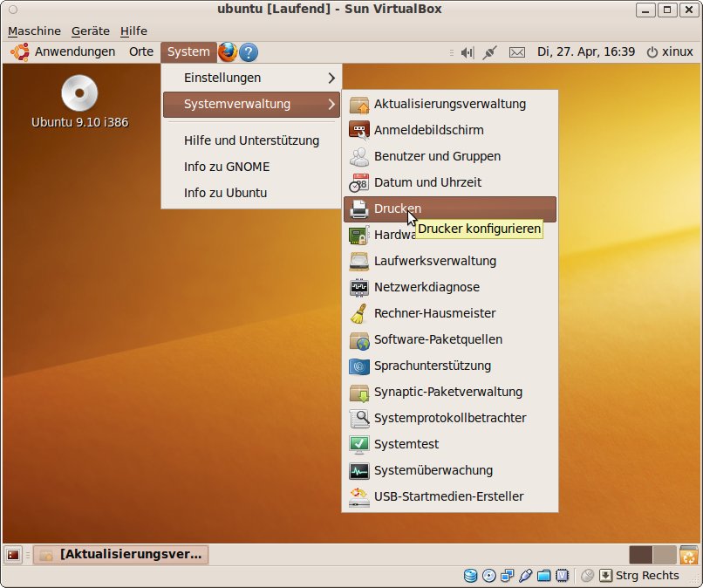
Task: Switch to the second workspace in pager
Action: [665, 554]
